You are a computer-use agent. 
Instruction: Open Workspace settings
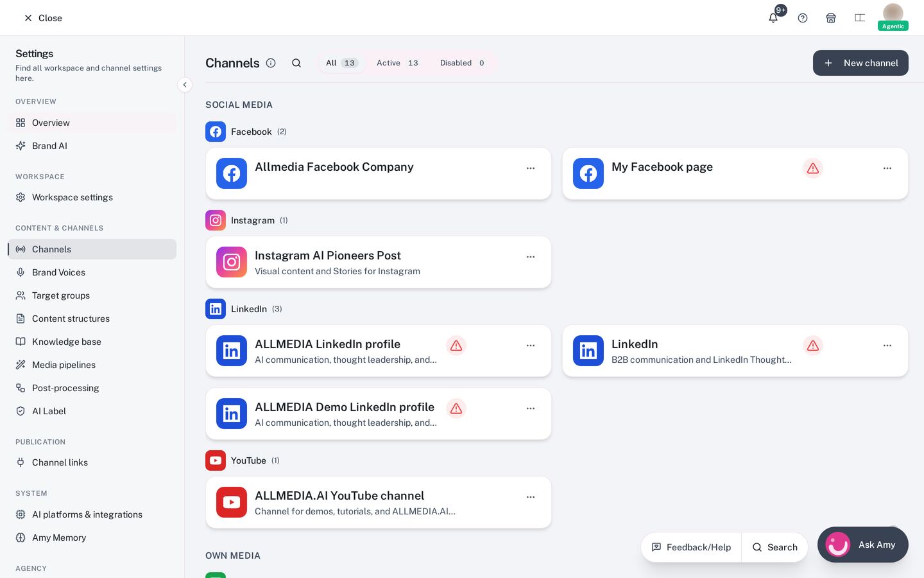92,197
